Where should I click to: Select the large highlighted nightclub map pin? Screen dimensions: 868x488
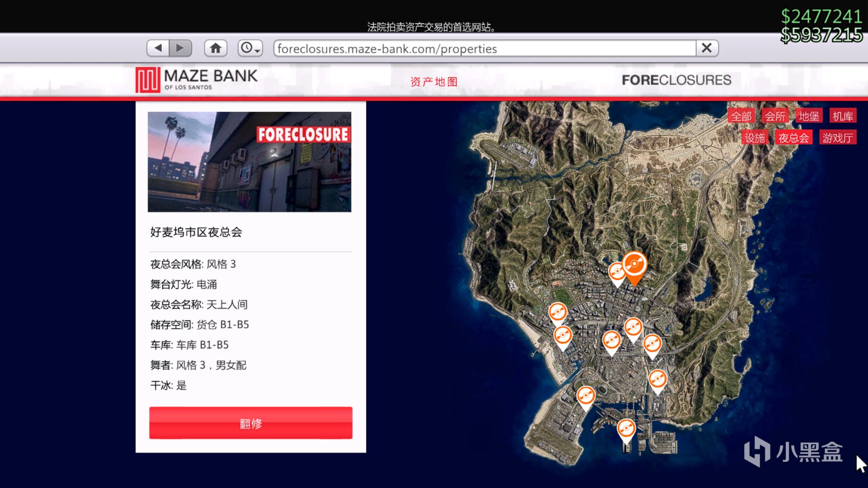[x=634, y=265]
